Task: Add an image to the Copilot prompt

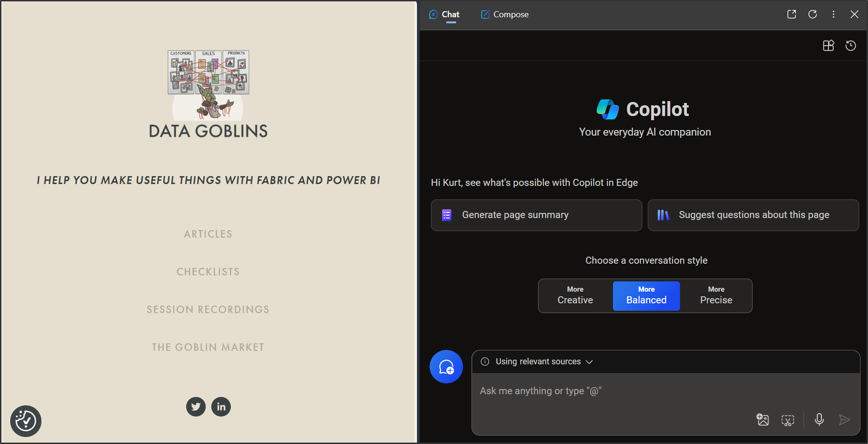Action: coord(763,420)
